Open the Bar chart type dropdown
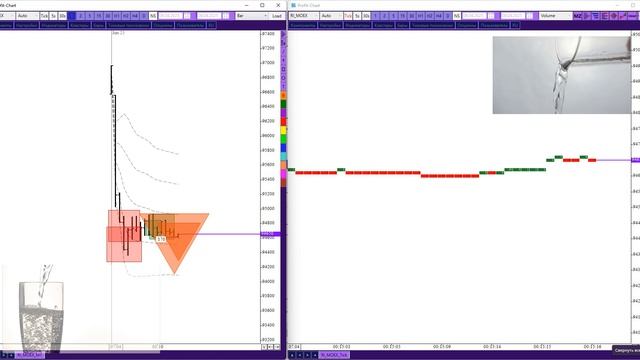640x360 pixels. tap(252, 16)
